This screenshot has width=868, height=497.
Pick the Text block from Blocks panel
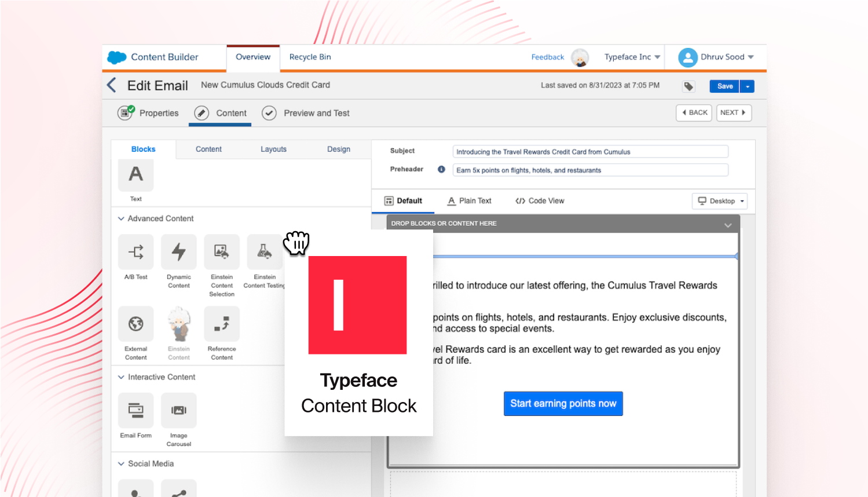coord(135,175)
